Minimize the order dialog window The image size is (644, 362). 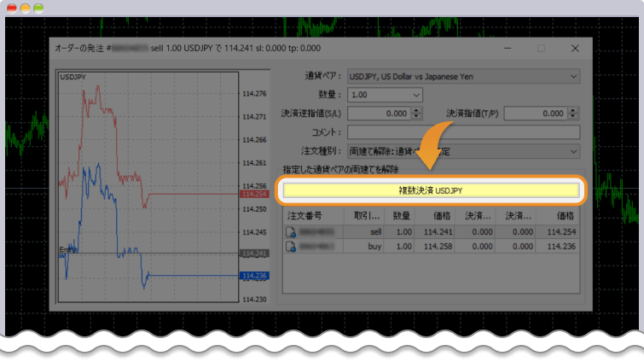(508, 49)
